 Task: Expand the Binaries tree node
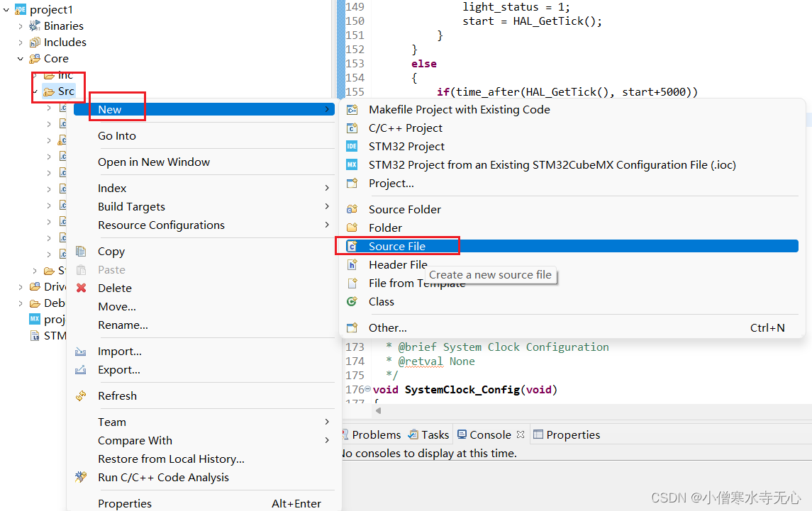21,26
